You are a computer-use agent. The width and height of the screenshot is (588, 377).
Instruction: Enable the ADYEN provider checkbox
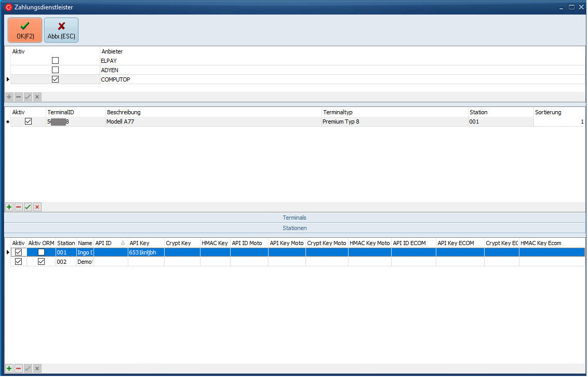click(x=55, y=70)
